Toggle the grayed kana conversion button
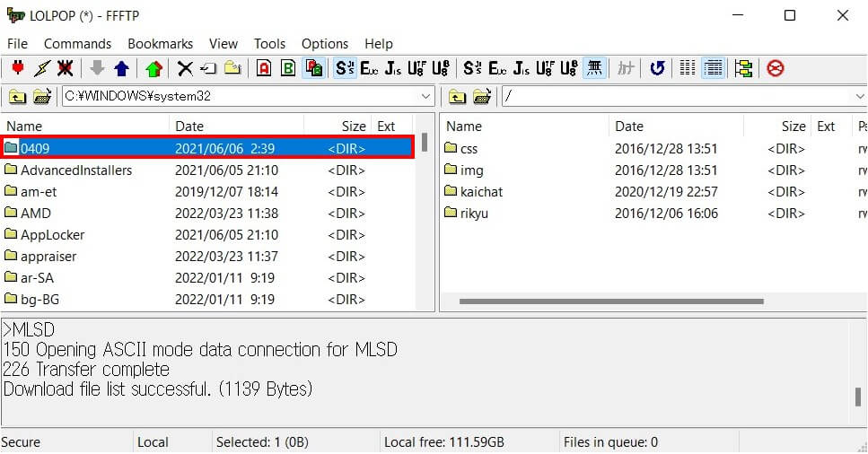This screenshot has width=868, height=454. (x=626, y=68)
